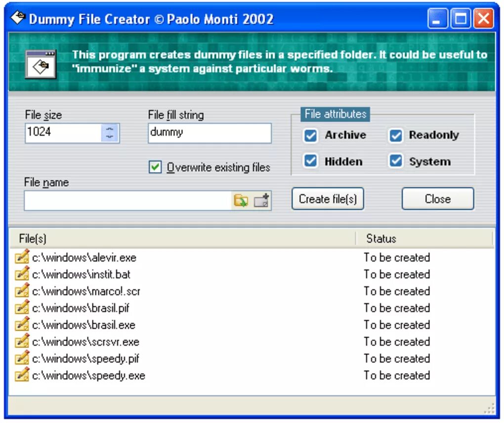Open the folder browse icon
The width and height of the screenshot is (504, 423).
point(242,200)
